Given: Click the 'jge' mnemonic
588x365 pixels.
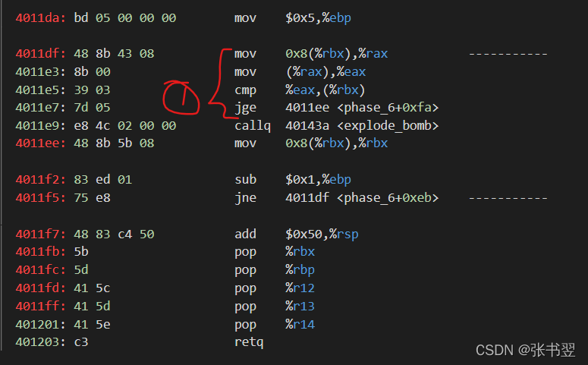Looking at the screenshot, I should (245, 108).
